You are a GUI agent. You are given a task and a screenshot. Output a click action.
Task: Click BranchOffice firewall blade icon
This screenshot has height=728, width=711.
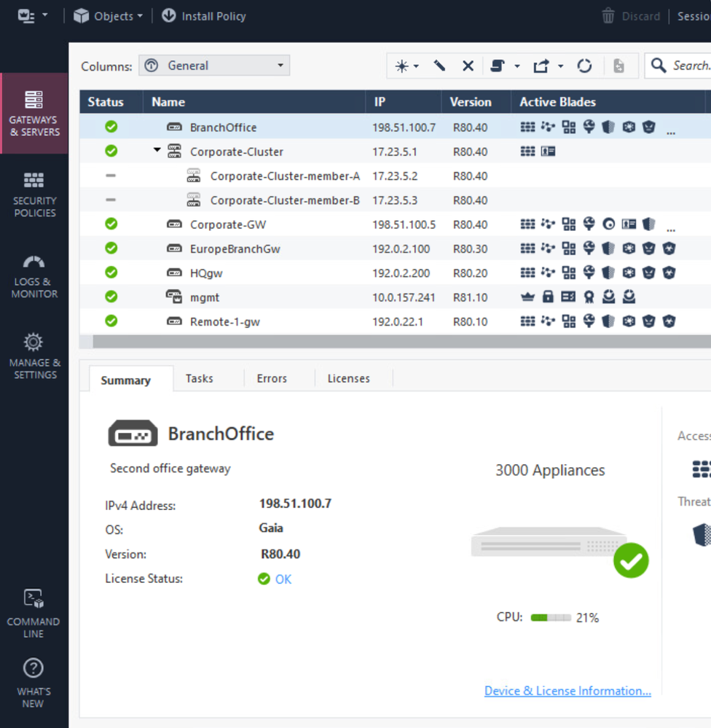point(527,127)
